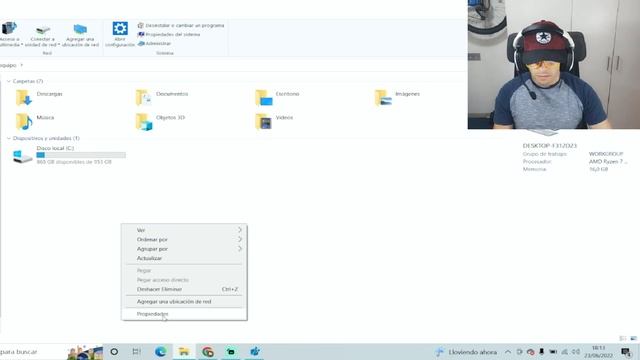Click the microphone tray icon
This screenshot has height=360, width=640.
coord(542,352)
